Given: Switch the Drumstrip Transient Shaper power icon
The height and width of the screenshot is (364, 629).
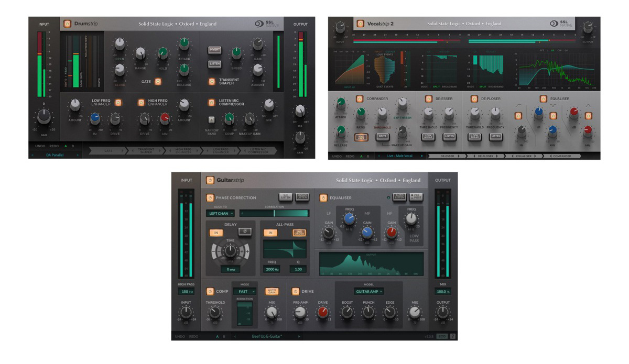Looking at the screenshot, I should pos(212,82).
